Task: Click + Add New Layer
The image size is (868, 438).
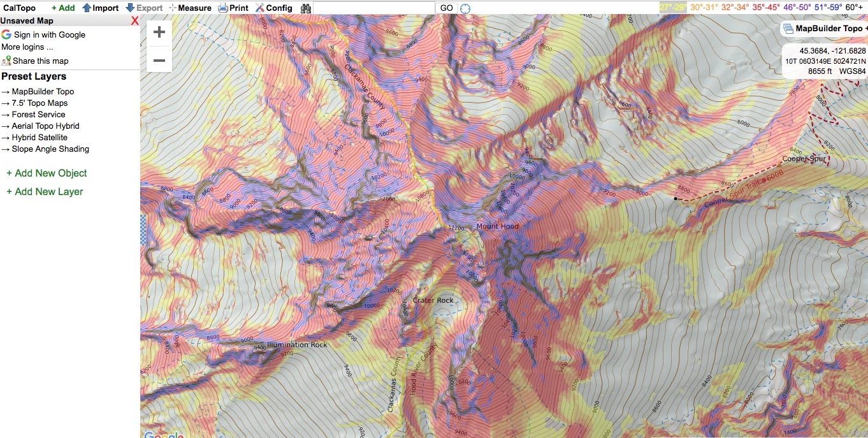Action: pyautogui.click(x=45, y=192)
